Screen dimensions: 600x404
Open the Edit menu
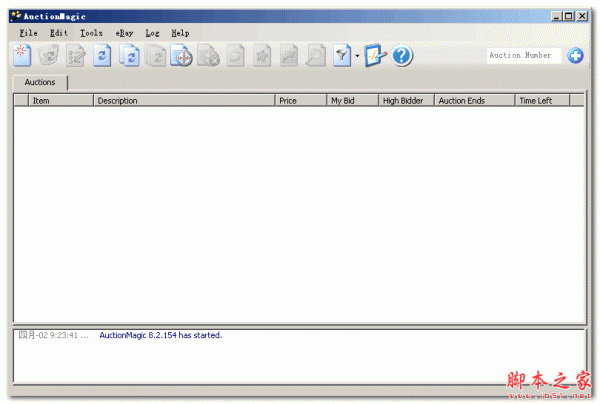pos(59,33)
